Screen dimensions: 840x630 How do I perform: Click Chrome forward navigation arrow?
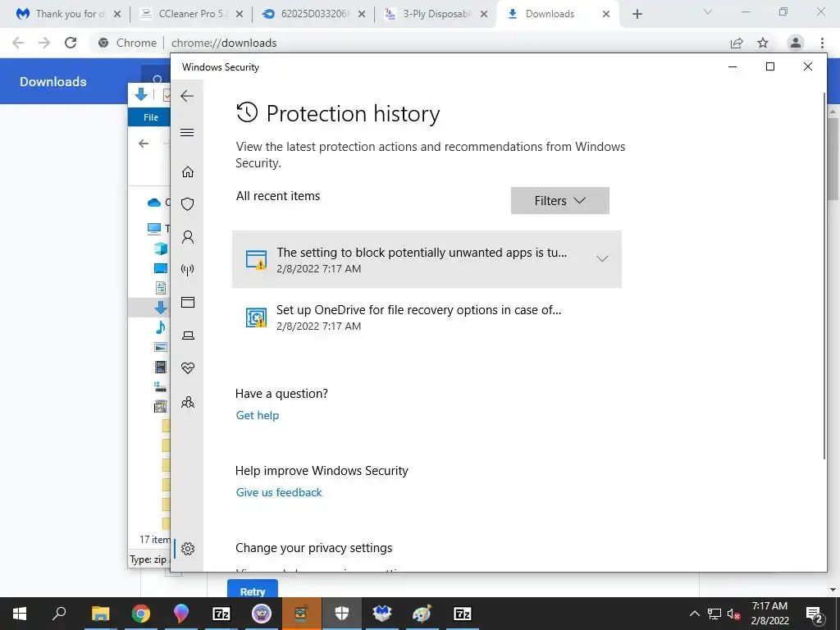click(x=44, y=43)
